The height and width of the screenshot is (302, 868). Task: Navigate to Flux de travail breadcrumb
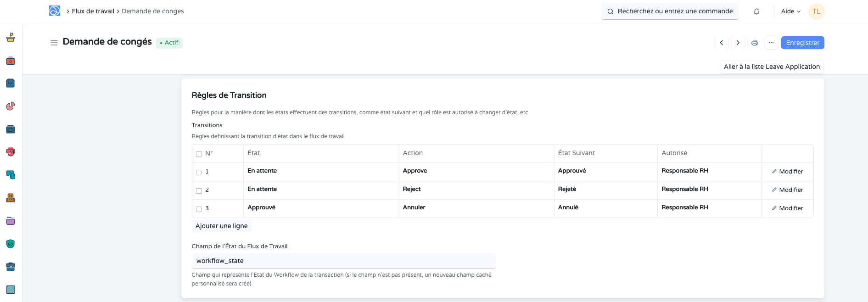(x=93, y=11)
